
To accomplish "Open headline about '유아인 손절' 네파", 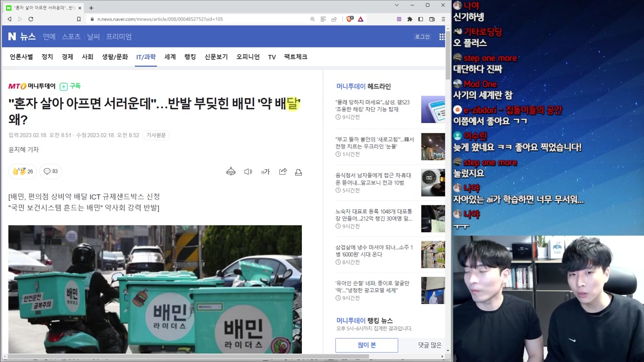I will pos(372,287).
